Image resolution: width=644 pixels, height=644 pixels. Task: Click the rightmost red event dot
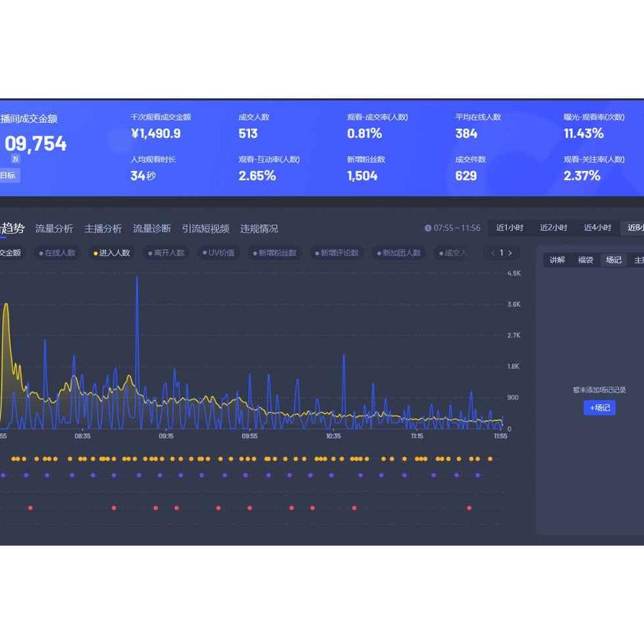coord(469,508)
